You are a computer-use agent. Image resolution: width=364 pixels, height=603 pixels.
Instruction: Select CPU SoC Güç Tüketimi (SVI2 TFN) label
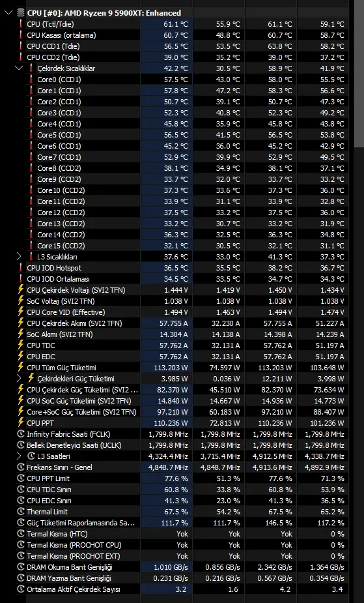(79, 401)
